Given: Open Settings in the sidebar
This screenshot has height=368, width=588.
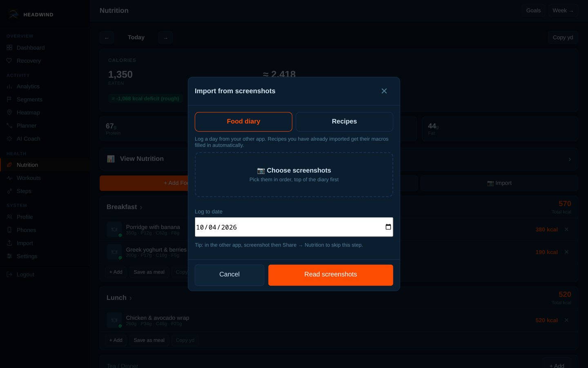Looking at the screenshot, I should click(45, 256).
